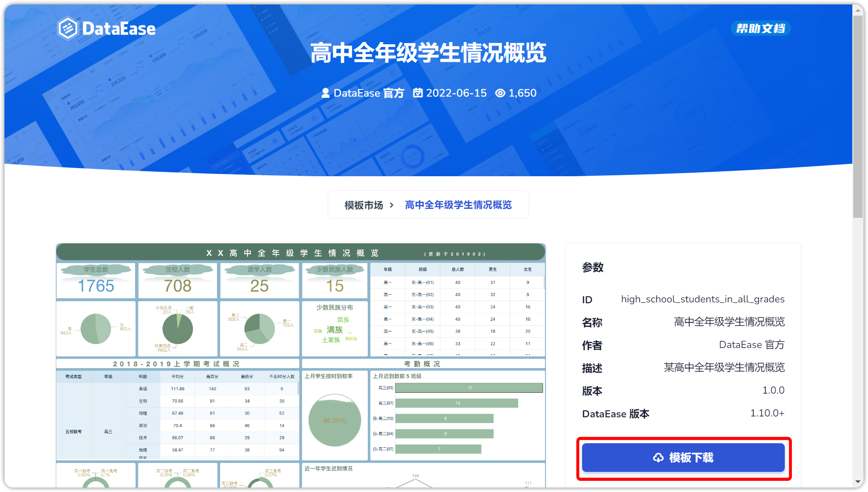Screen dimensions: 868x492
Task: Click version value 1.0.0
Action: [x=773, y=390]
